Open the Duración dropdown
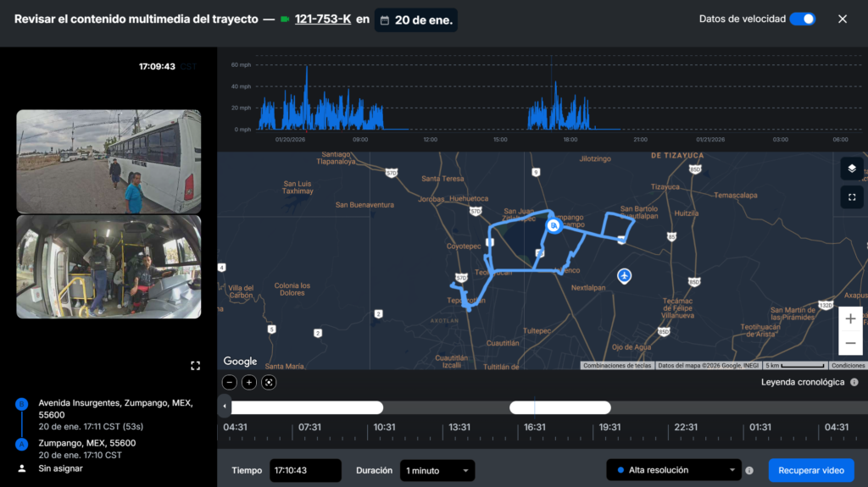 pyautogui.click(x=437, y=470)
